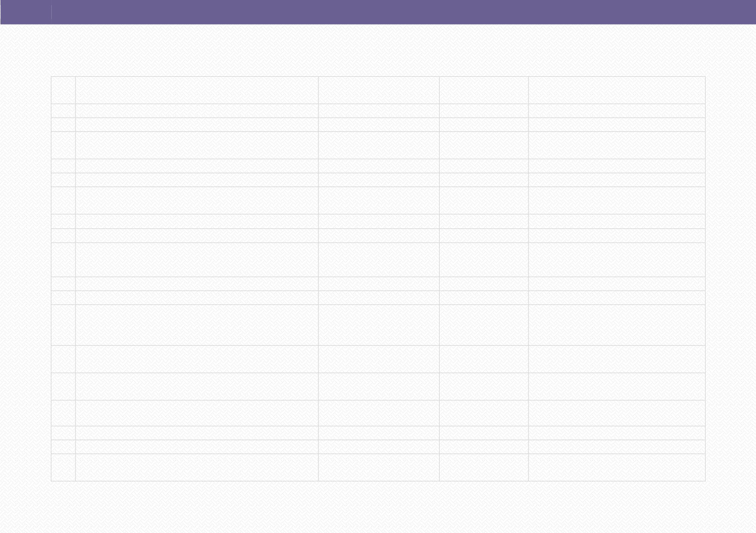Select the bottom row's third-column cell
Image resolution: width=756 pixels, height=533 pixels.
tap(379, 468)
